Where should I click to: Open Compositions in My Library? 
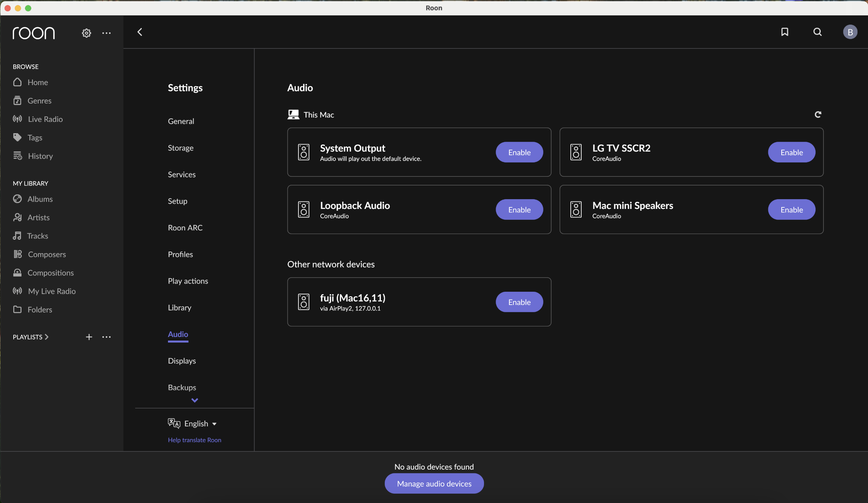[x=43, y=273]
